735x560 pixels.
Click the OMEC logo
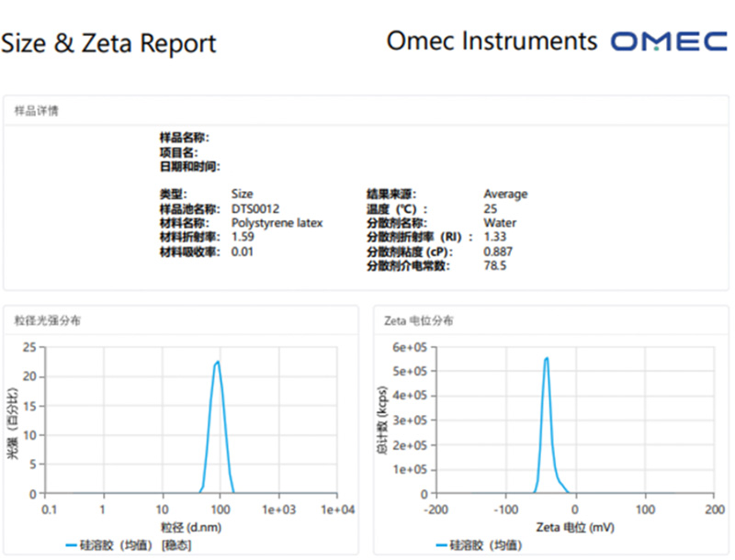coord(671,42)
